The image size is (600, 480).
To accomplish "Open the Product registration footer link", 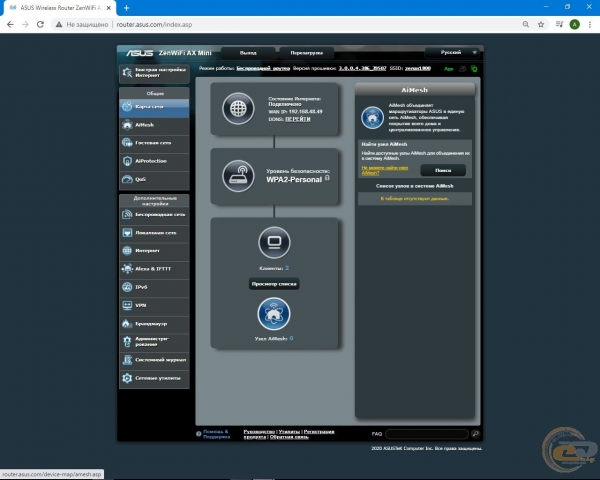I will click(x=289, y=434).
